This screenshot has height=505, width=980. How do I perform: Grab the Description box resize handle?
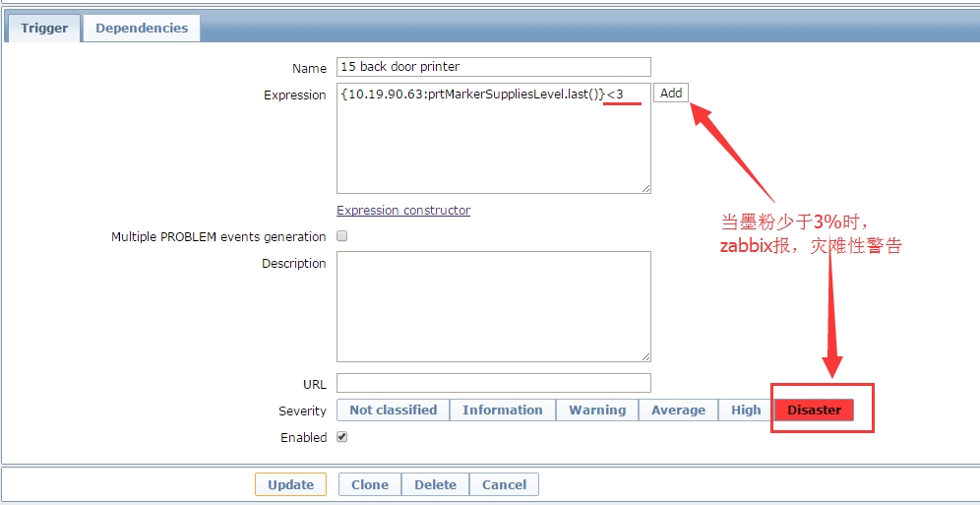click(645, 357)
